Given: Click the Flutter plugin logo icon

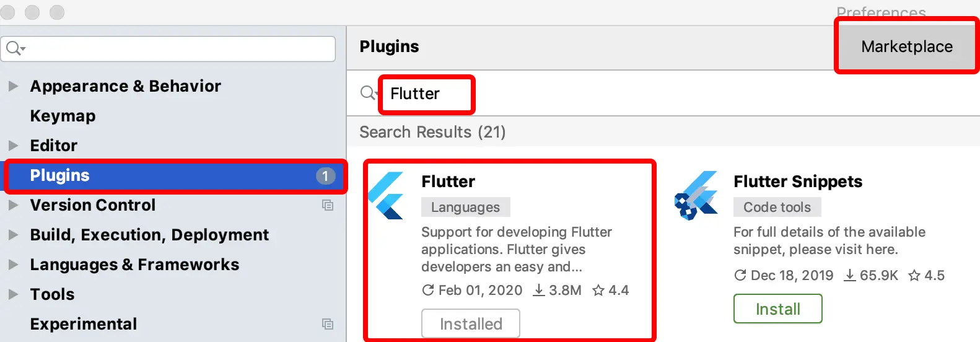Looking at the screenshot, I should click(x=387, y=196).
